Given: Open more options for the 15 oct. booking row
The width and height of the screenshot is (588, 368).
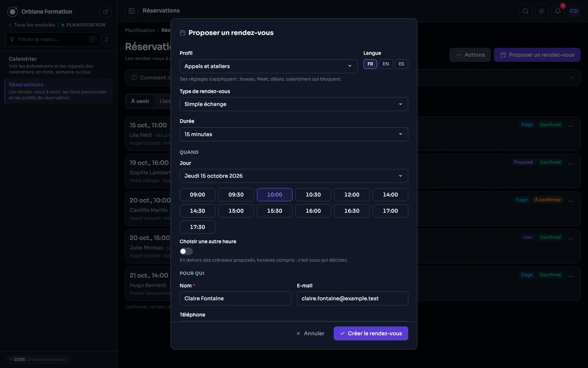Looking at the screenshot, I should pos(571,126).
